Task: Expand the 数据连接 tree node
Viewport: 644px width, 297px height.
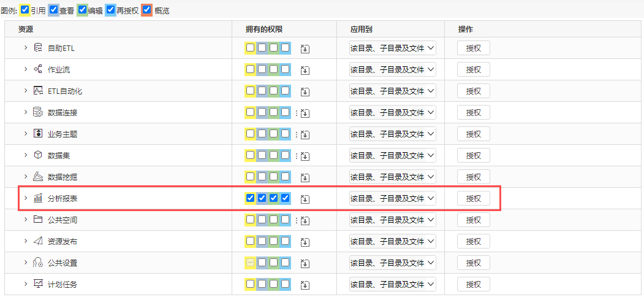Action: [26, 112]
